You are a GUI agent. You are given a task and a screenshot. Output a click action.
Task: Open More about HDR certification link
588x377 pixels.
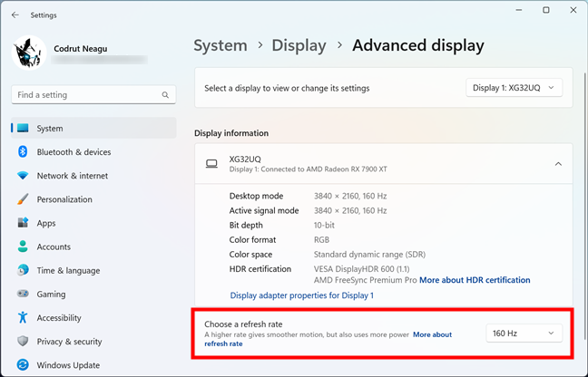click(x=475, y=280)
